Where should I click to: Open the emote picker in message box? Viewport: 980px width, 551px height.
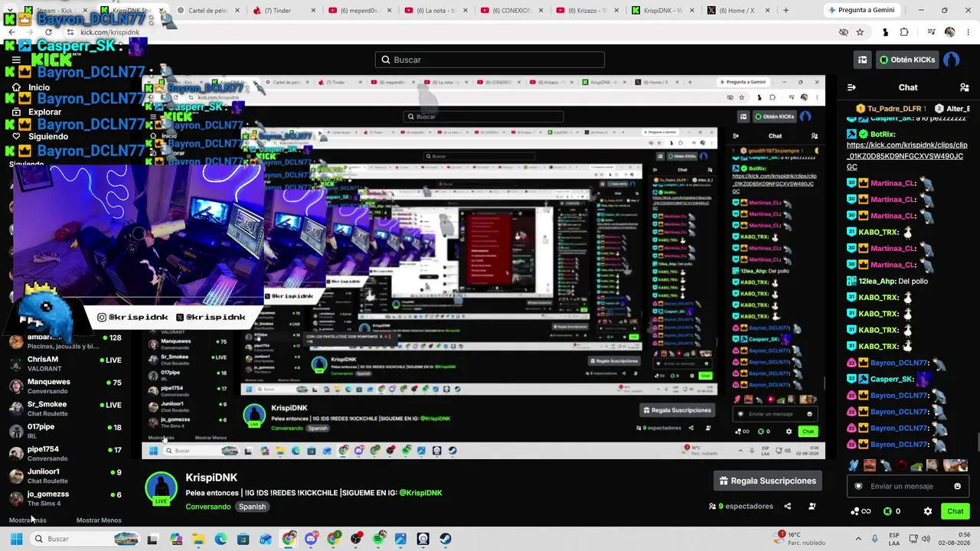[x=957, y=486]
